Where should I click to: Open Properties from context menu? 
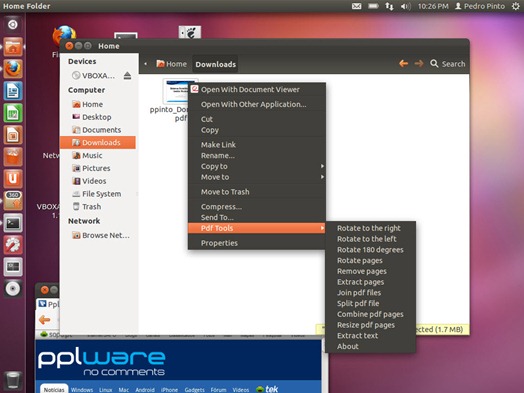(257, 243)
